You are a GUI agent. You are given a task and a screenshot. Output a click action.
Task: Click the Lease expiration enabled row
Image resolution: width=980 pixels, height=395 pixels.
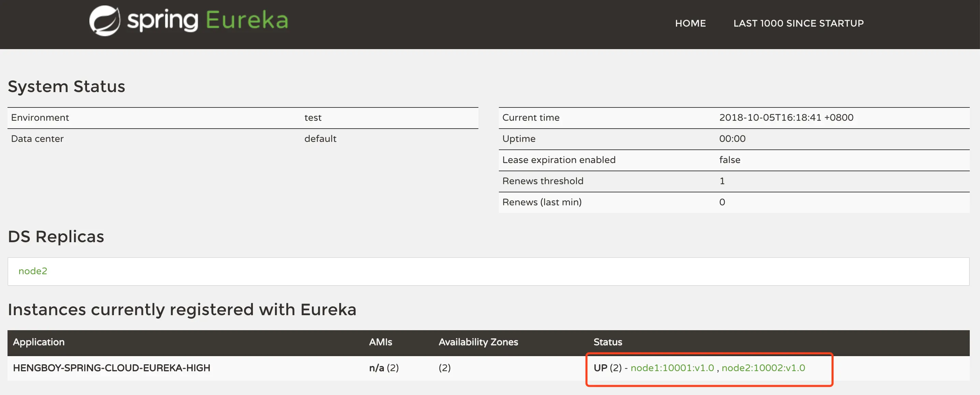click(559, 160)
